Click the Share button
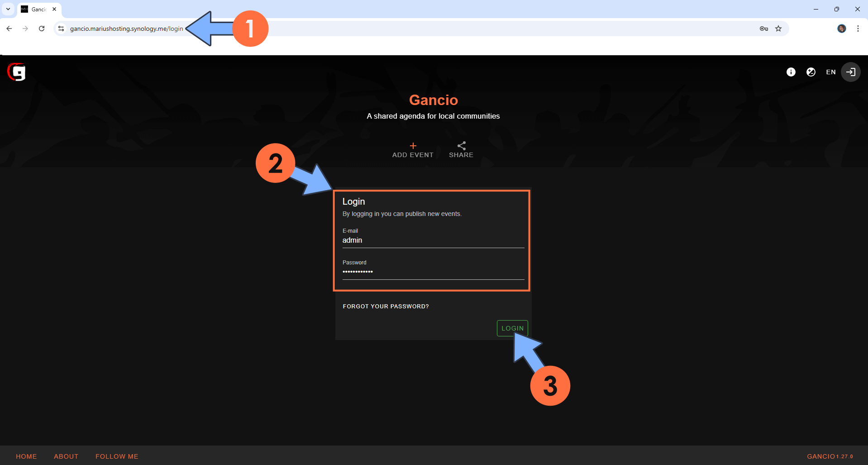Screen dimensions: 868x465 (461, 150)
